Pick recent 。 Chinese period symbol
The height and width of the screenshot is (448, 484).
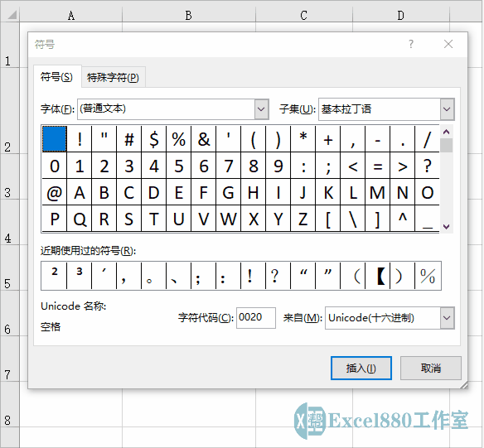point(154,276)
